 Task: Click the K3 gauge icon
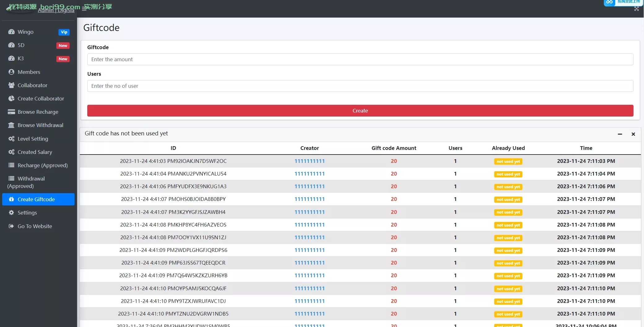(x=11, y=58)
